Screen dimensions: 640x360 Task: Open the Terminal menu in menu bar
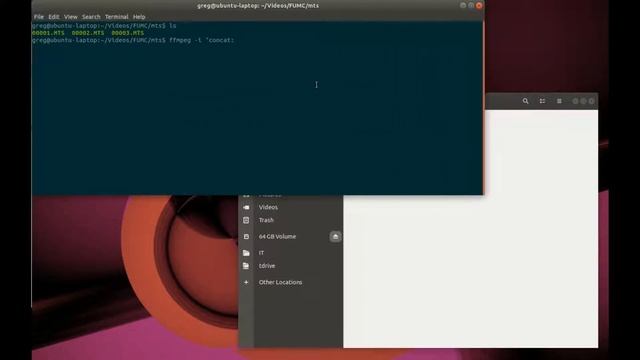(117, 17)
